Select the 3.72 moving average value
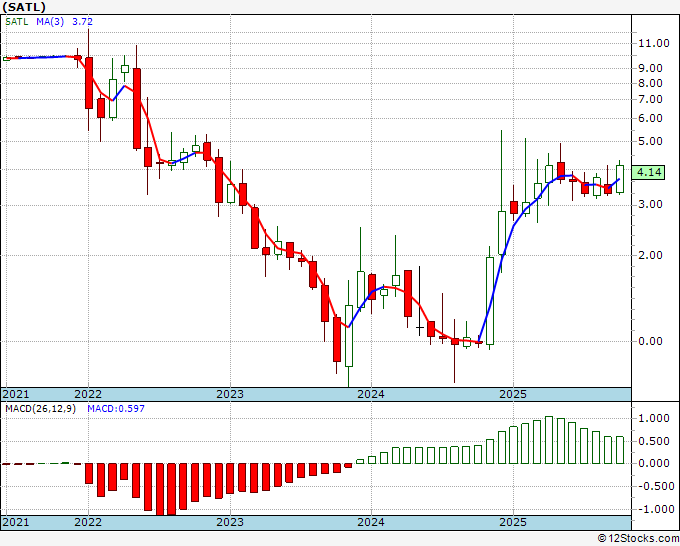The width and height of the screenshot is (680, 546). pos(82,22)
